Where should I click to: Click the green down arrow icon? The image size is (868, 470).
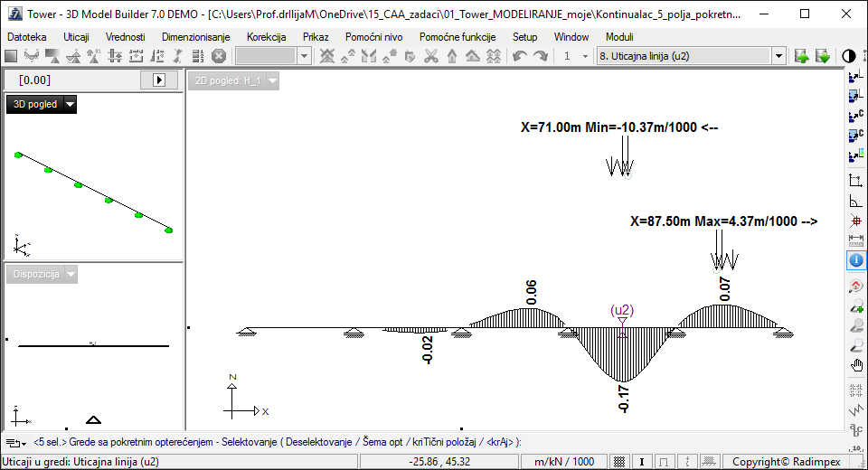tap(823, 56)
